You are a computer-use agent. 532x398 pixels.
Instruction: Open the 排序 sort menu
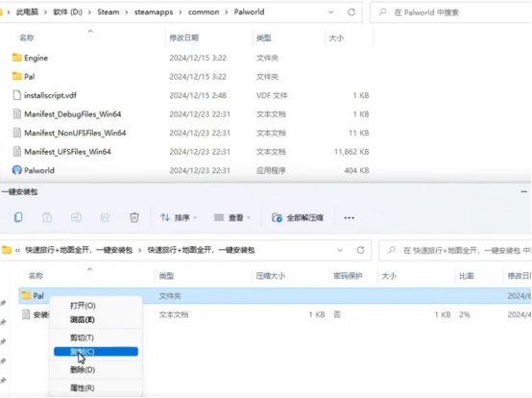point(178,217)
